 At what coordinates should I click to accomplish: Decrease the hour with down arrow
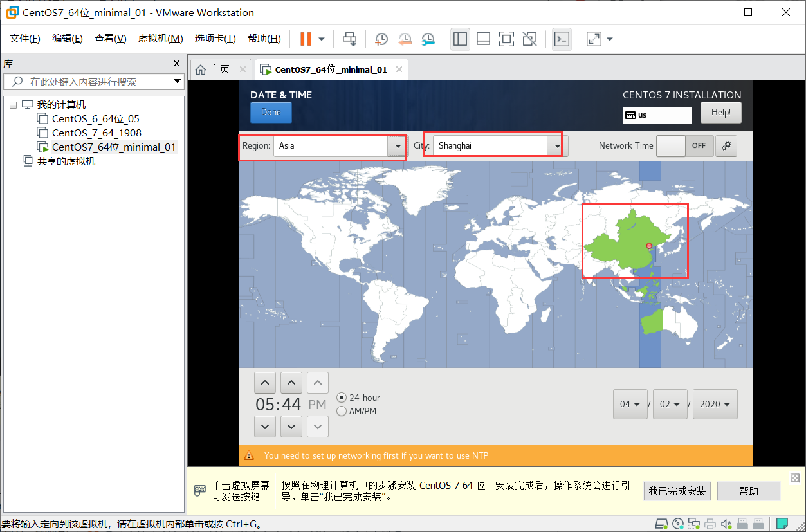point(265,427)
